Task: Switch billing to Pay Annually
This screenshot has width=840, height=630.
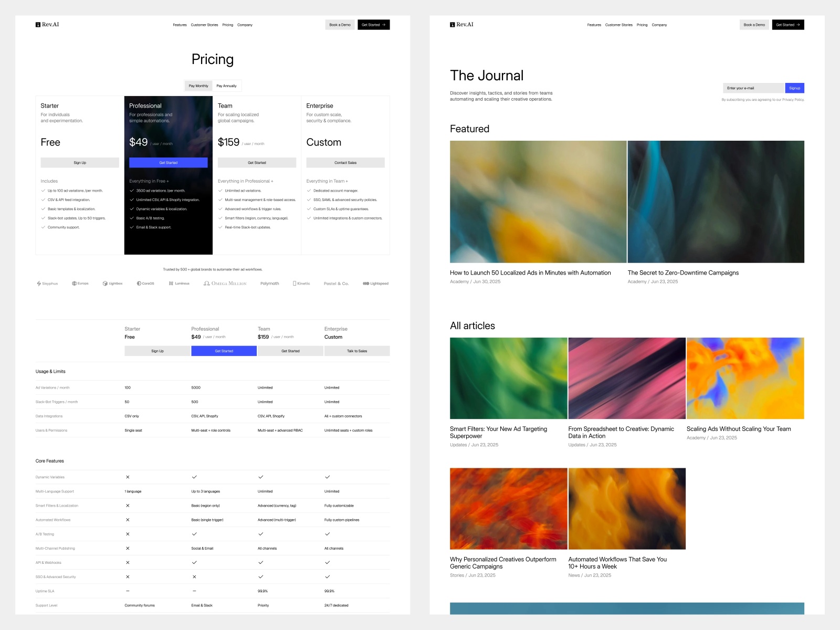Action: pyautogui.click(x=226, y=86)
